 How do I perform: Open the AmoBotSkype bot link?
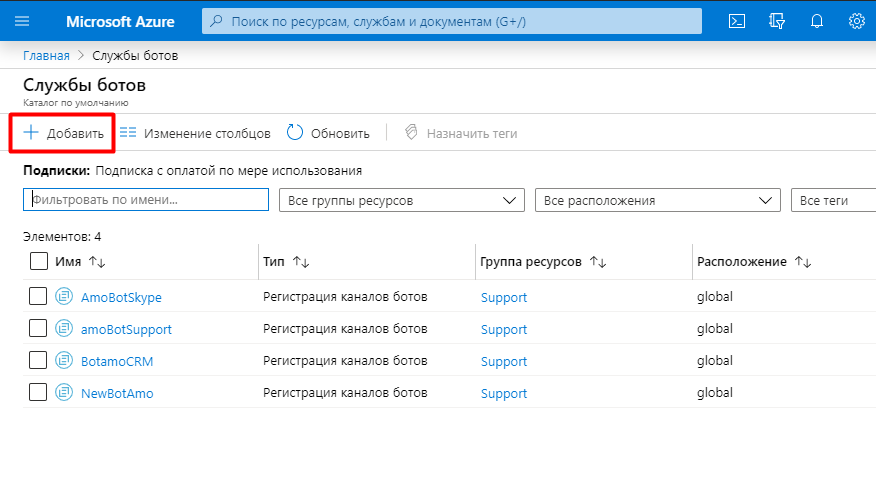point(121,297)
